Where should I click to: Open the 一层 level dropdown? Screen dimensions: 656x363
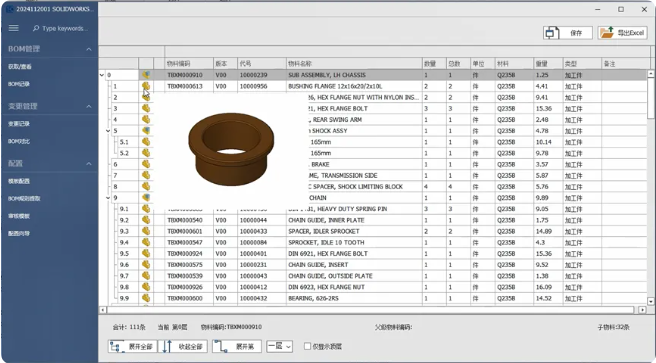tap(279, 346)
